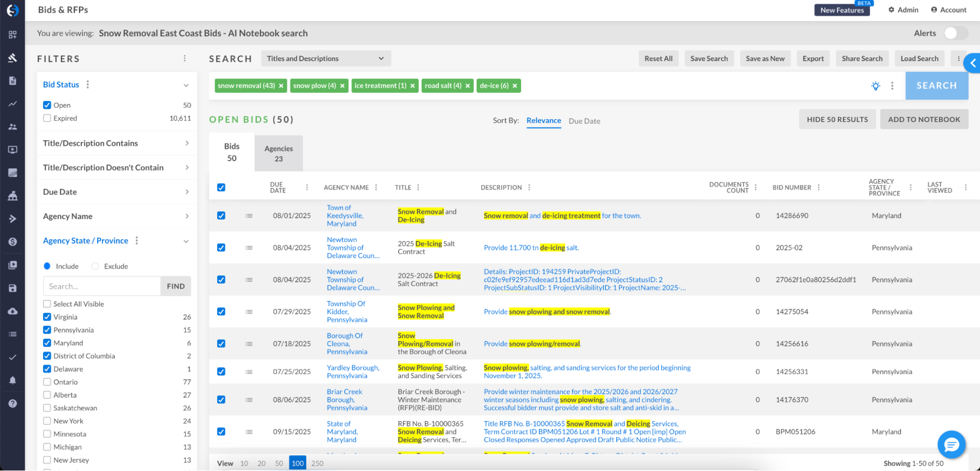Screen dimensions: 980x471
Task: Click row details icon for Keedysville bid
Action: (x=249, y=216)
